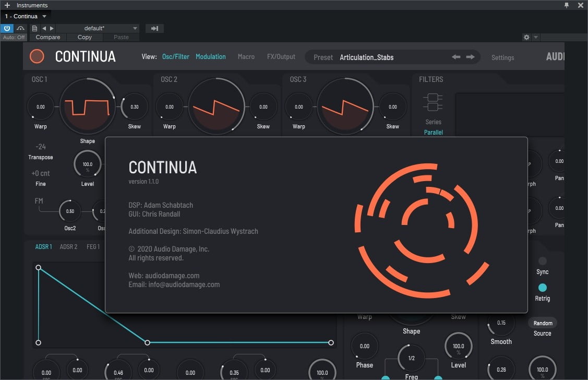The height and width of the screenshot is (380, 588).
Task: Click the FM Osc2 knob at 0.50
Action: click(x=70, y=211)
